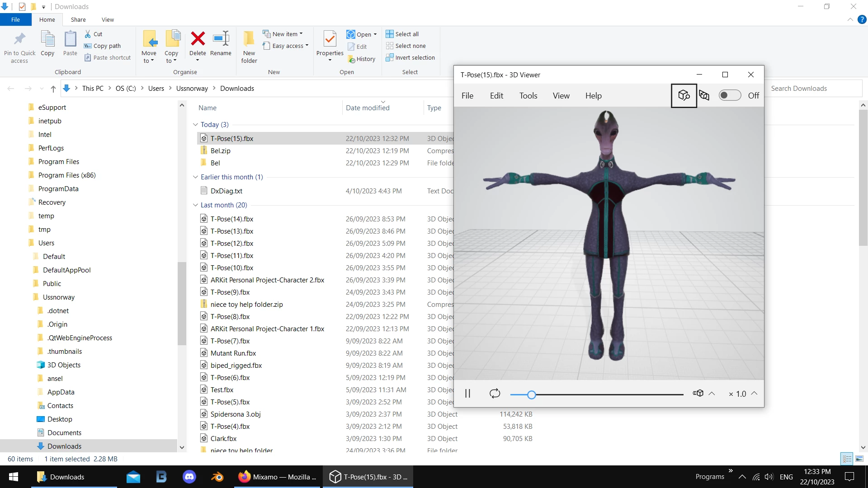Open the Tools menu in 3D Viewer
Viewport: 868px width, 488px height.
(528, 96)
